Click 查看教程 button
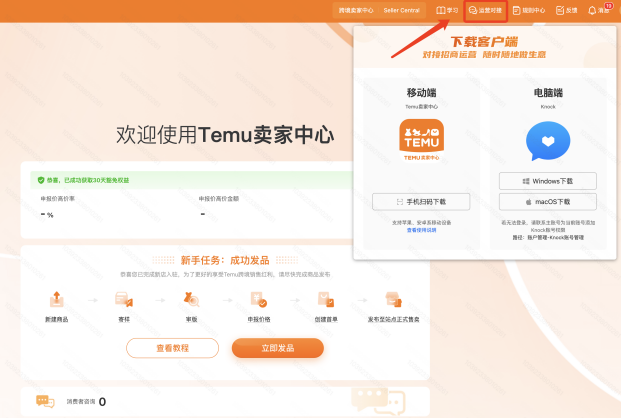This screenshot has height=418, width=622. click(172, 348)
